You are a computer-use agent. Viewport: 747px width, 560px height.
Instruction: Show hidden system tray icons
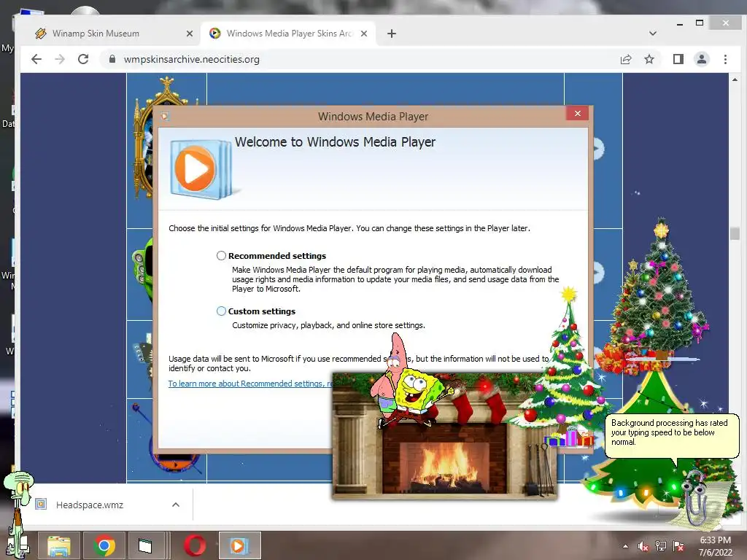tap(625, 546)
